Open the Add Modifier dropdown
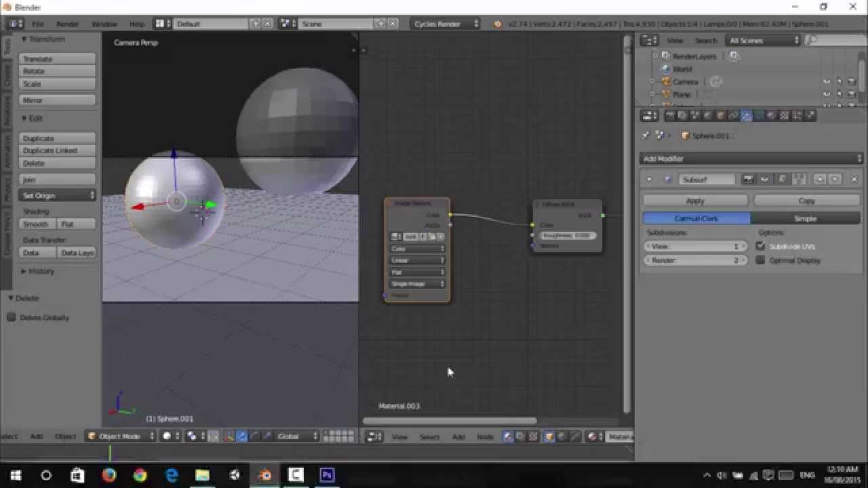Image resolution: width=868 pixels, height=488 pixels. tap(751, 159)
